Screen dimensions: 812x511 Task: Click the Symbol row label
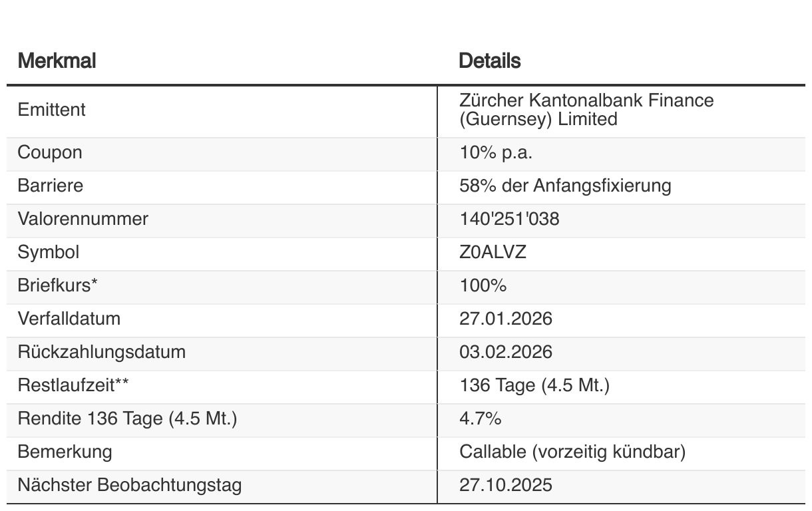(49, 252)
